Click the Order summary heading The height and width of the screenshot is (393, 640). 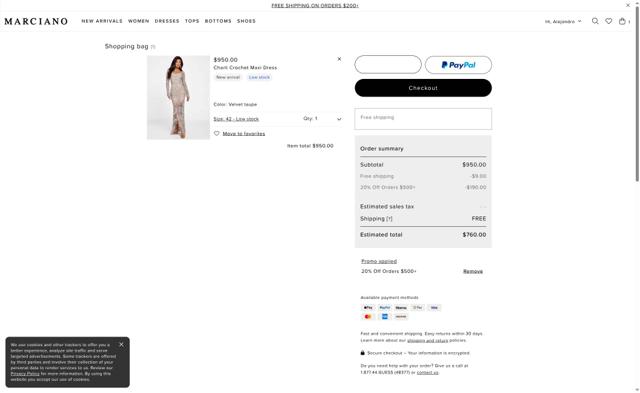point(382,149)
